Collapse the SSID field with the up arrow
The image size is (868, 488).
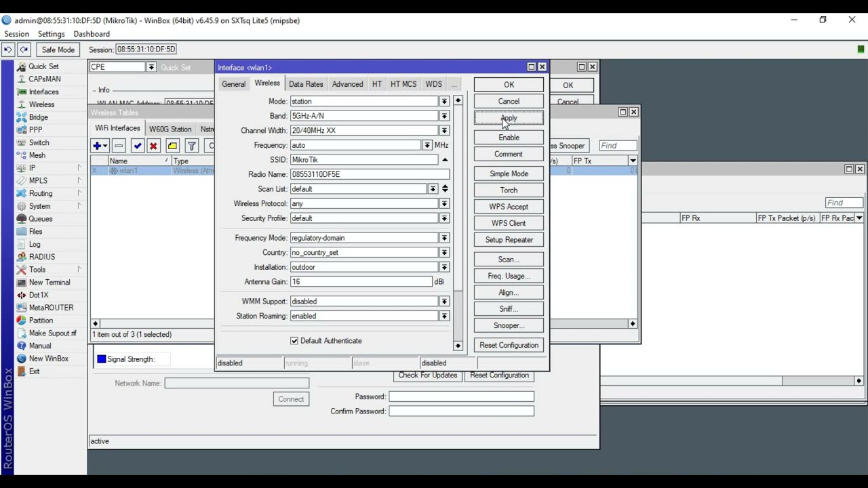coord(445,160)
